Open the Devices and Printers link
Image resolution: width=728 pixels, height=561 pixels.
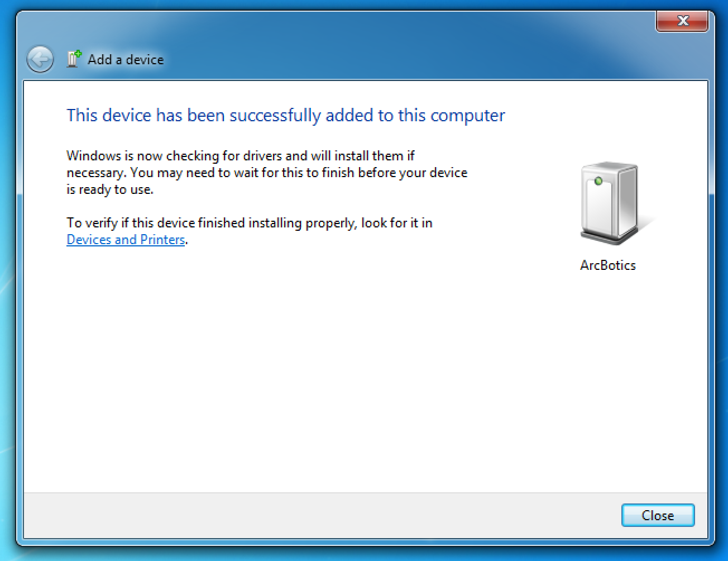[126, 240]
